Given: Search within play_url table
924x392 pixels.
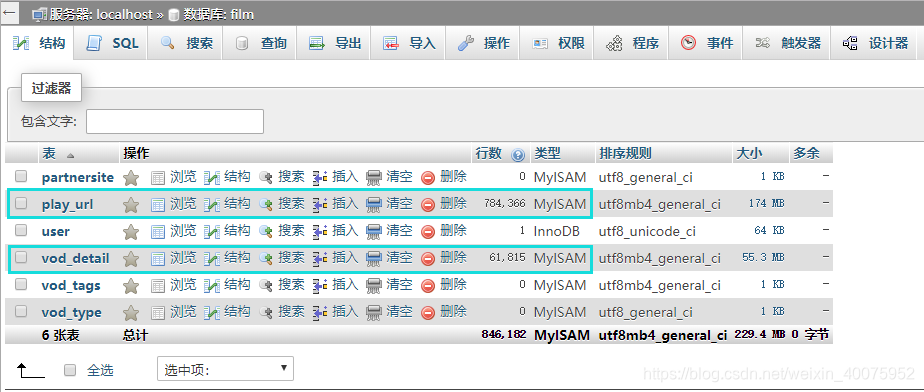Looking at the screenshot, I should [282, 204].
